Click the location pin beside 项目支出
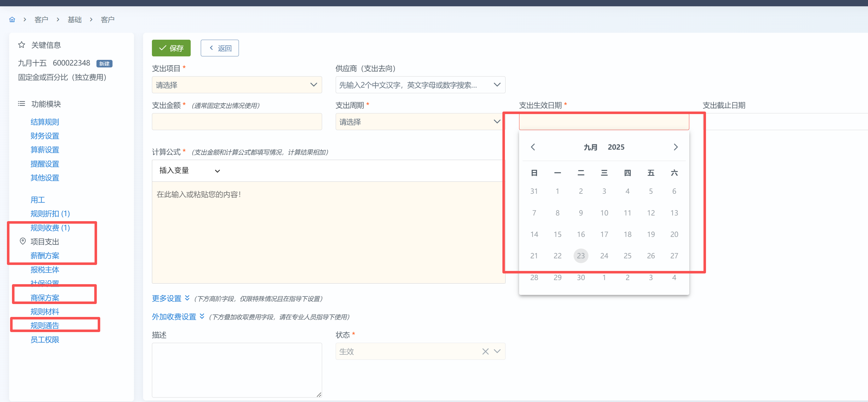The image size is (868, 402). coord(23,241)
